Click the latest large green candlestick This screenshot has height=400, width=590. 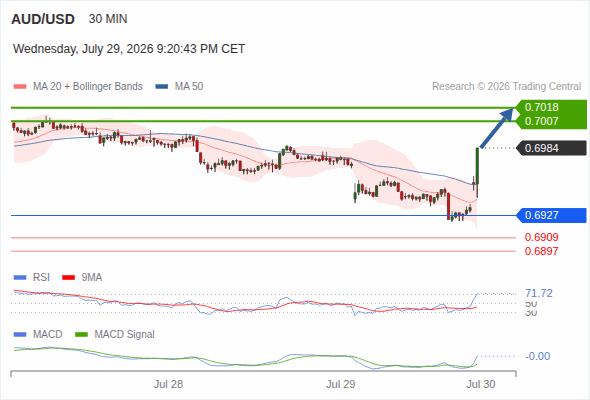pyautogui.click(x=477, y=166)
